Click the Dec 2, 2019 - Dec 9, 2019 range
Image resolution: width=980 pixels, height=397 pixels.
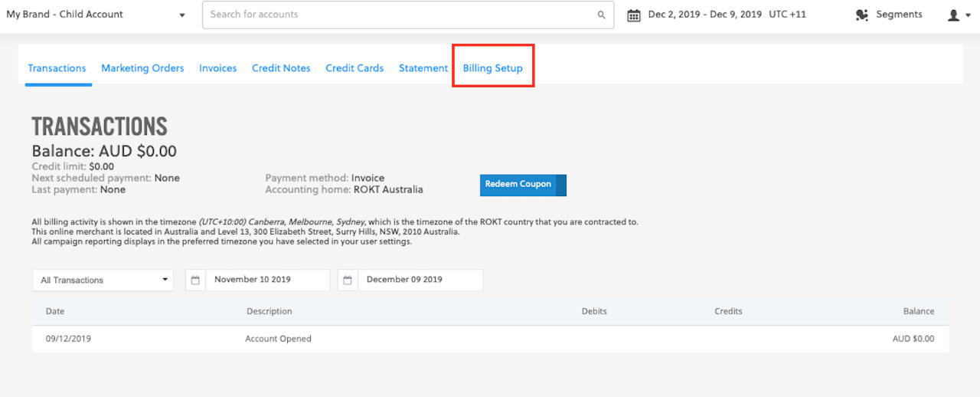pos(705,15)
